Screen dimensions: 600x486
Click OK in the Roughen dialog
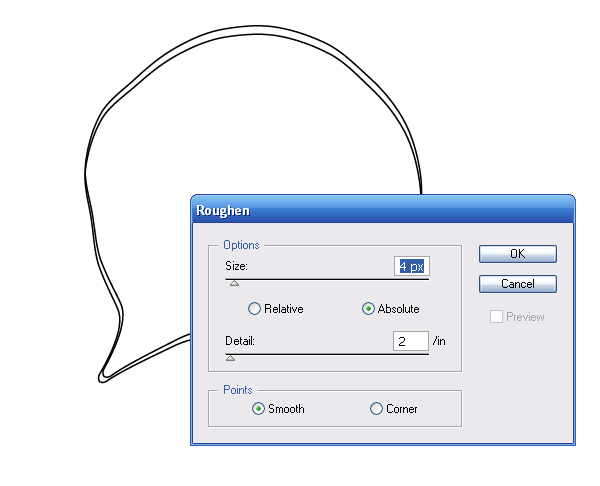[x=518, y=254]
